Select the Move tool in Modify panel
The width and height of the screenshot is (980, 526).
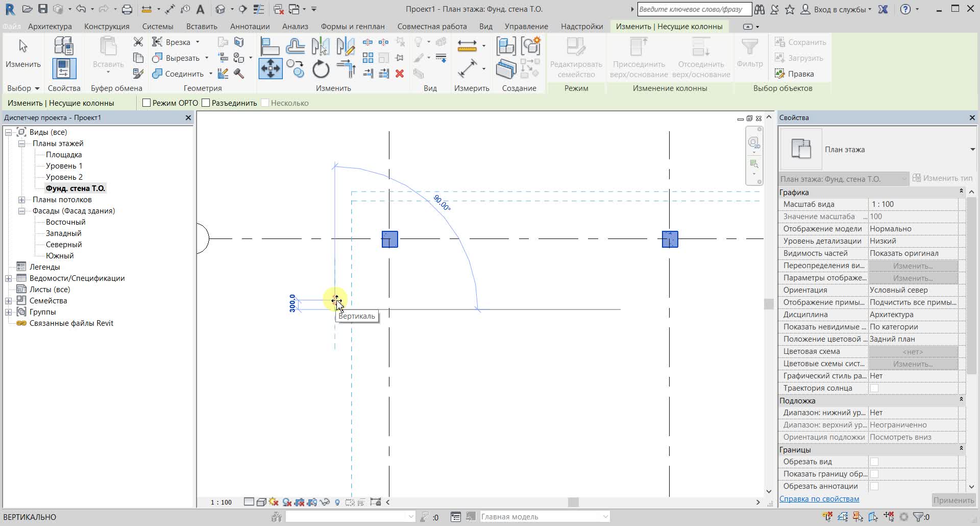[x=270, y=69]
